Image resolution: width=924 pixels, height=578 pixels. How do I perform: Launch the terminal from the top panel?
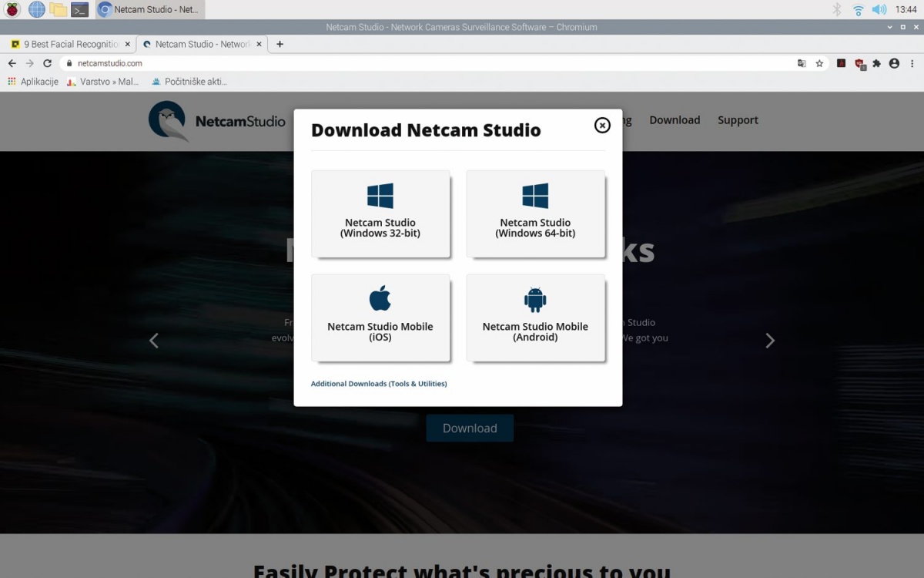pos(79,9)
